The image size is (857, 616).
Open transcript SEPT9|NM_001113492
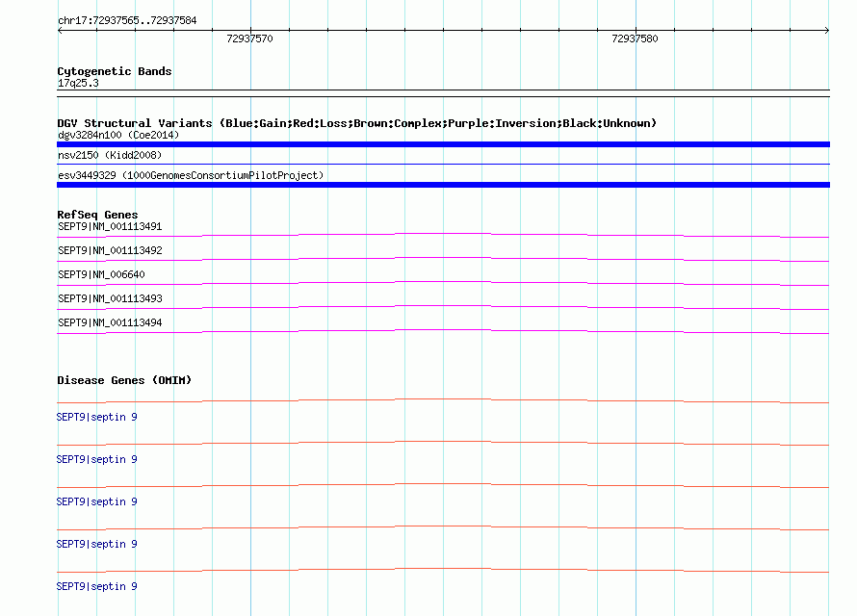pos(110,250)
